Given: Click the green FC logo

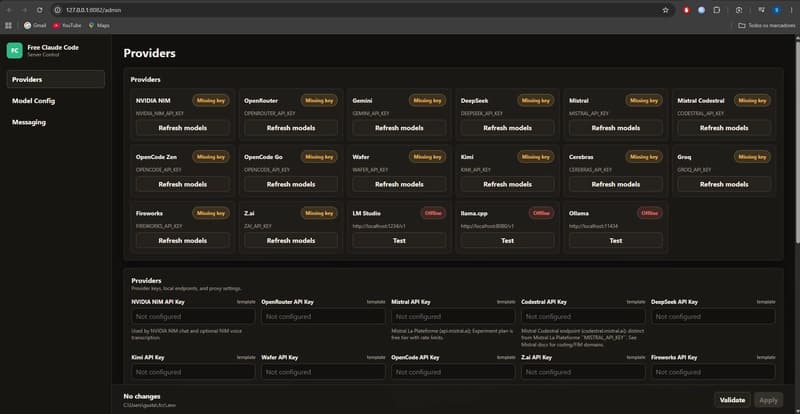Looking at the screenshot, I should (14, 50).
